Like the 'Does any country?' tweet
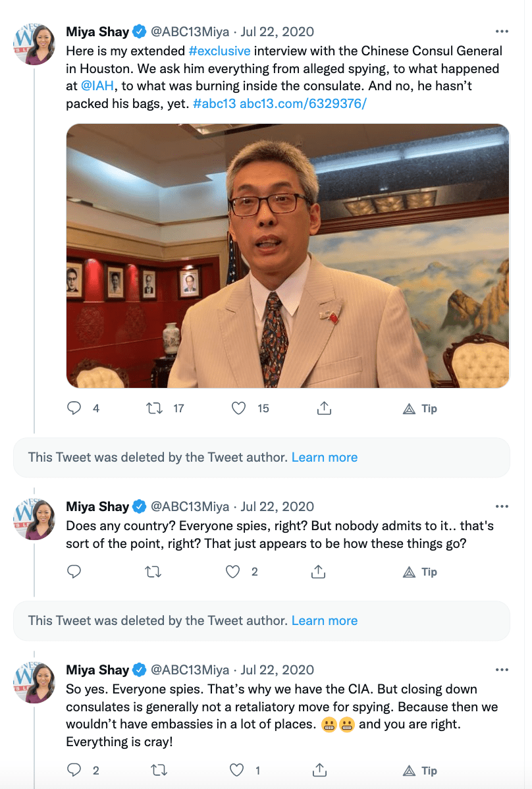Viewport: 532px width, 789px height. (x=233, y=572)
